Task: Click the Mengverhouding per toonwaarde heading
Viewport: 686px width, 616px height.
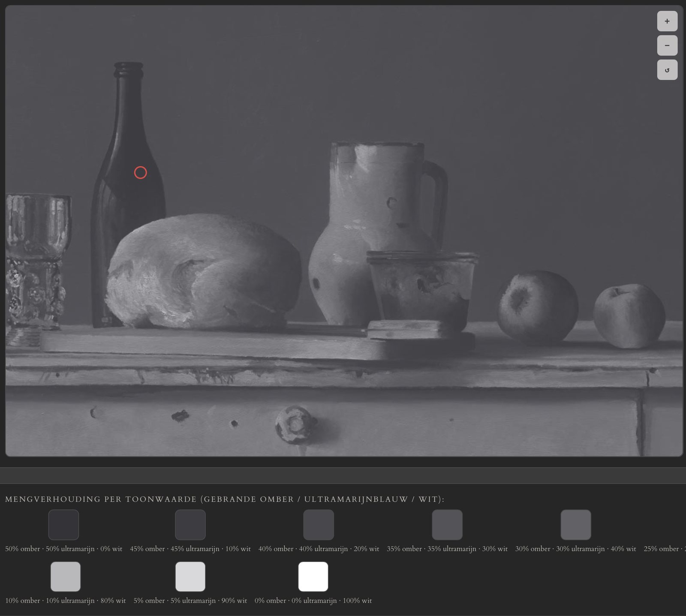Action: 225,499
